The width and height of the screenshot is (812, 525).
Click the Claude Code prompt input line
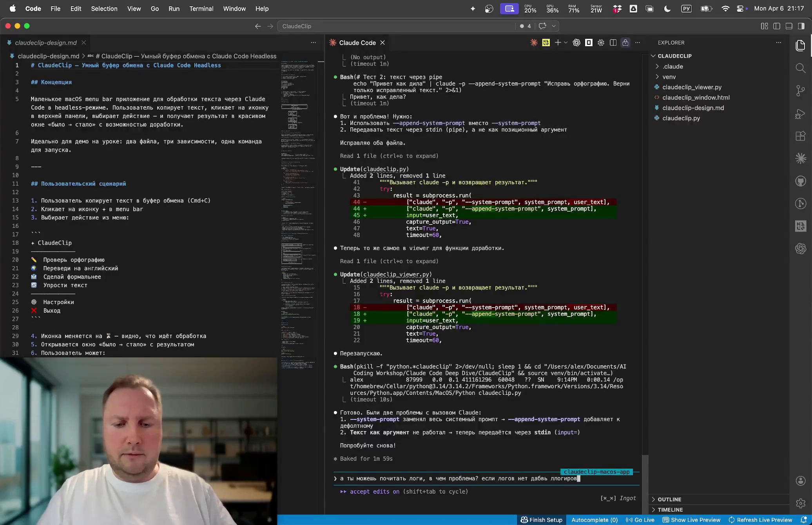(486, 478)
